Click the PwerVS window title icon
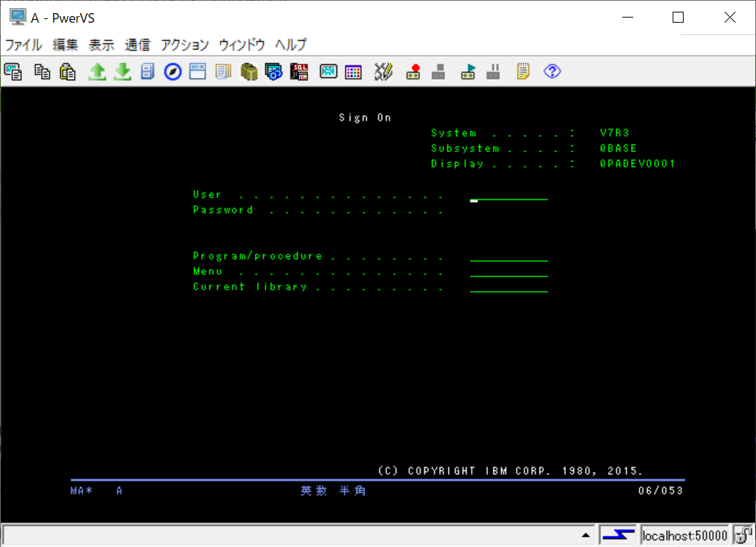 point(18,18)
